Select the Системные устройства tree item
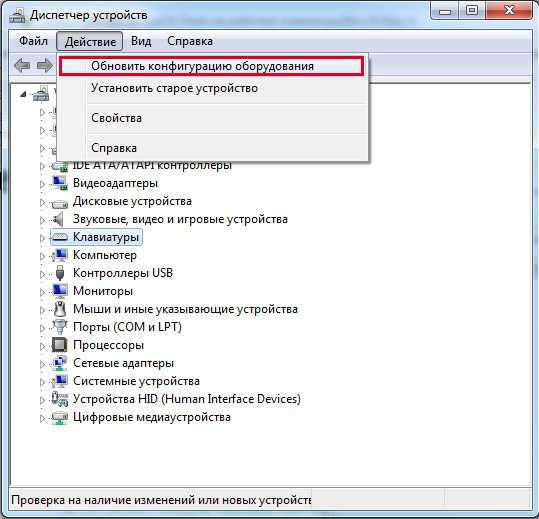This screenshot has height=519, width=539. [136, 381]
